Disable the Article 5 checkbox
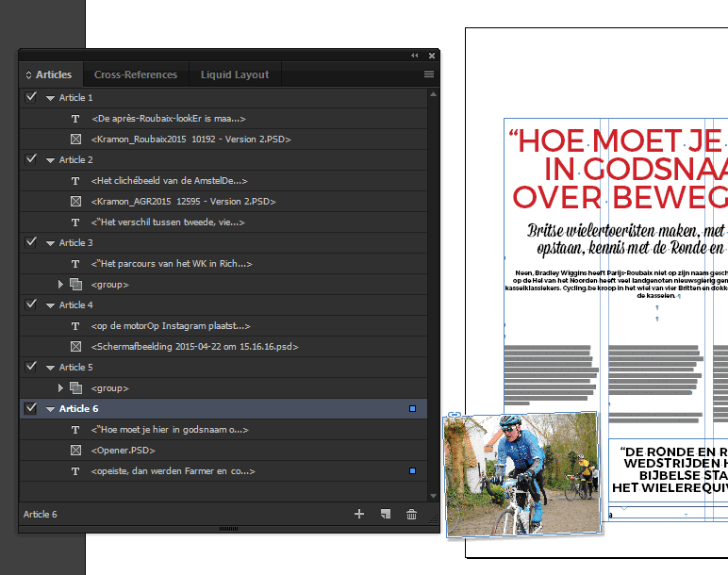This screenshot has height=575, width=728. pos(31,367)
